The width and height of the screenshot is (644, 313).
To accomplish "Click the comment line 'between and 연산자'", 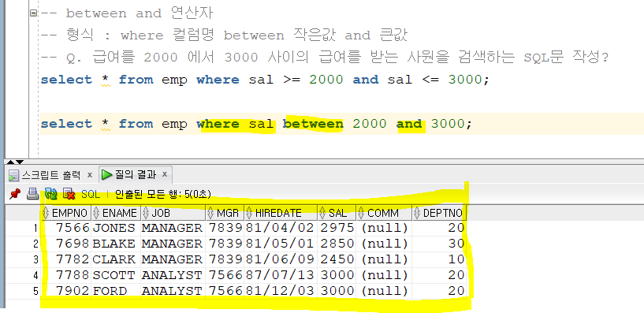I will 127,13.
